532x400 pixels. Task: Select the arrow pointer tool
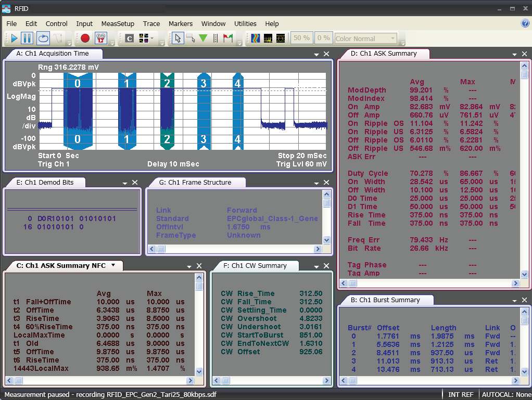click(178, 38)
